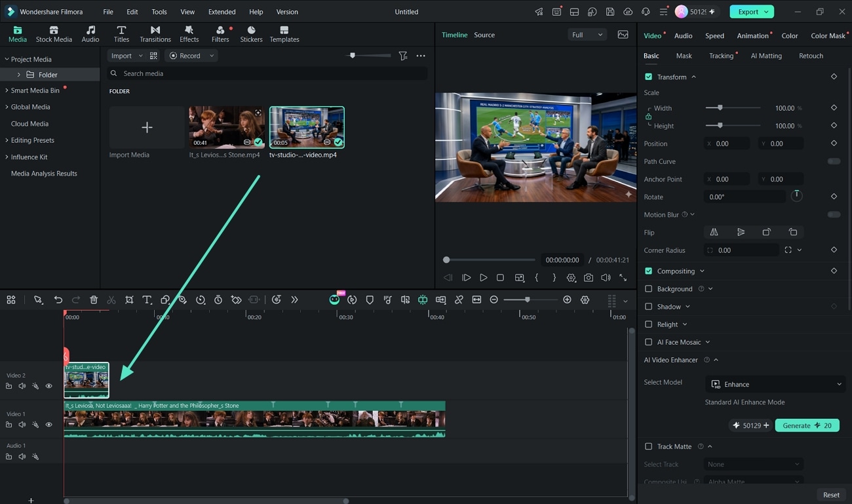This screenshot has height=504, width=852.
Task: Switch to the Speed tab
Action: coord(714,35)
